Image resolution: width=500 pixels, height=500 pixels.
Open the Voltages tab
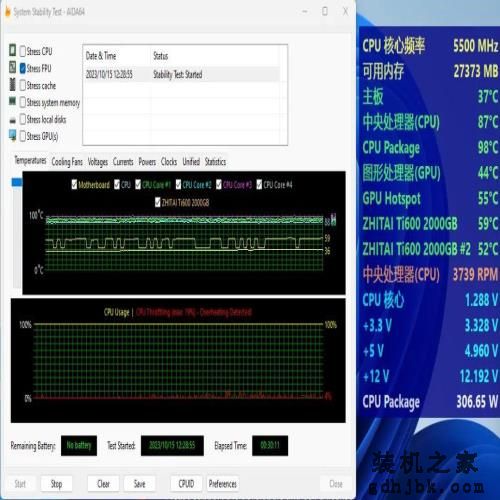[98, 162]
